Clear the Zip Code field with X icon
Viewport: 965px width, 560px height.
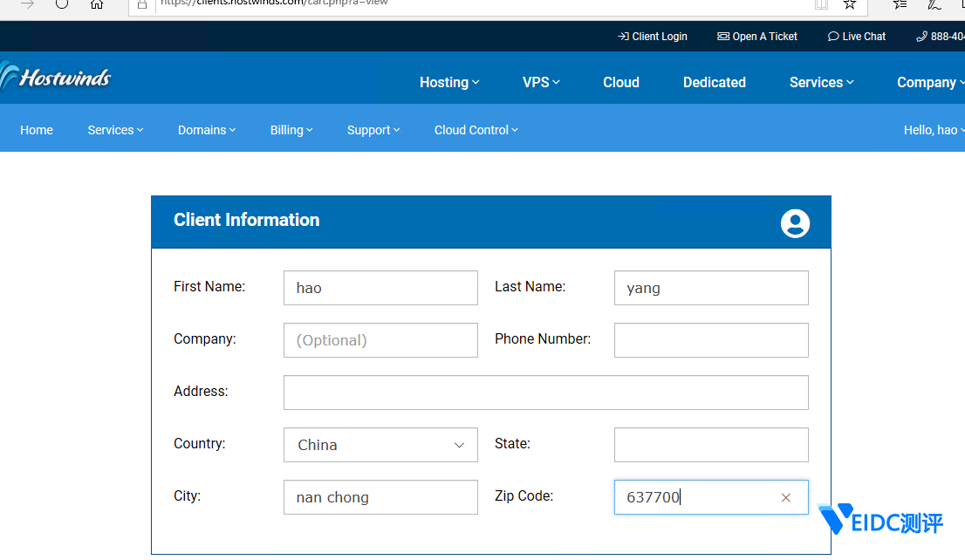785,497
